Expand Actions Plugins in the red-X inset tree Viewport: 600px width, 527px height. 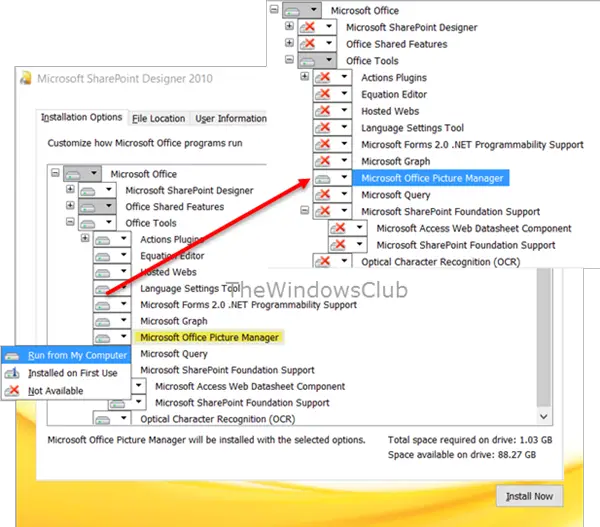coord(305,76)
